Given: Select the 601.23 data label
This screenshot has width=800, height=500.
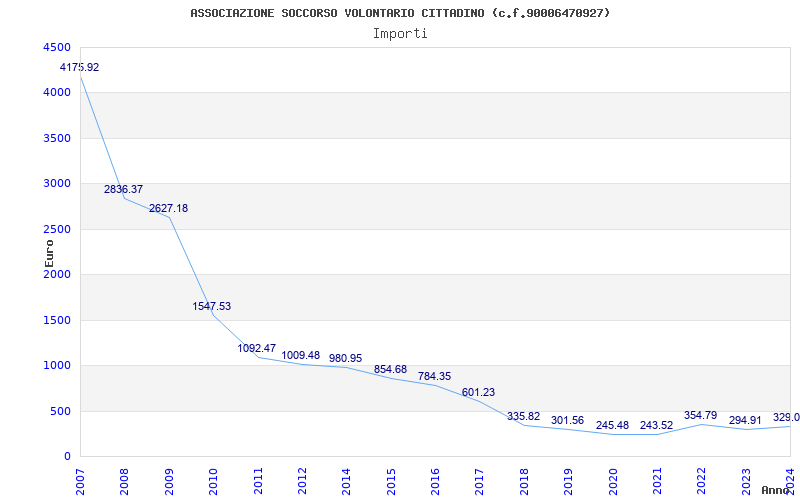Looking at the screenshot, I should click(479, 393).
